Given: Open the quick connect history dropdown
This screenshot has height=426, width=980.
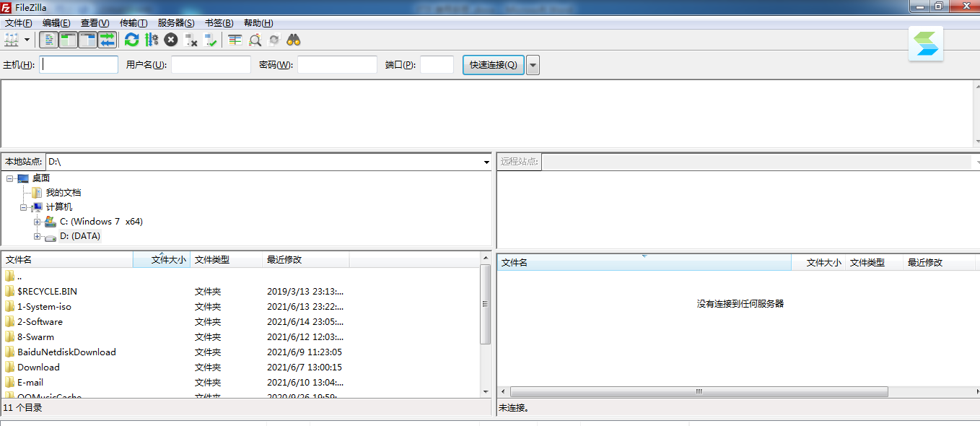Looking at the screenshot, I should click(533, 65).
